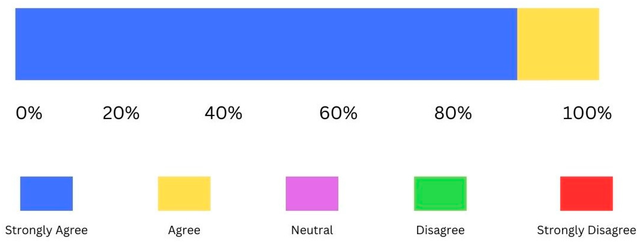Click the 0% axis label
The image size is (644, 246).
point(29,113)
